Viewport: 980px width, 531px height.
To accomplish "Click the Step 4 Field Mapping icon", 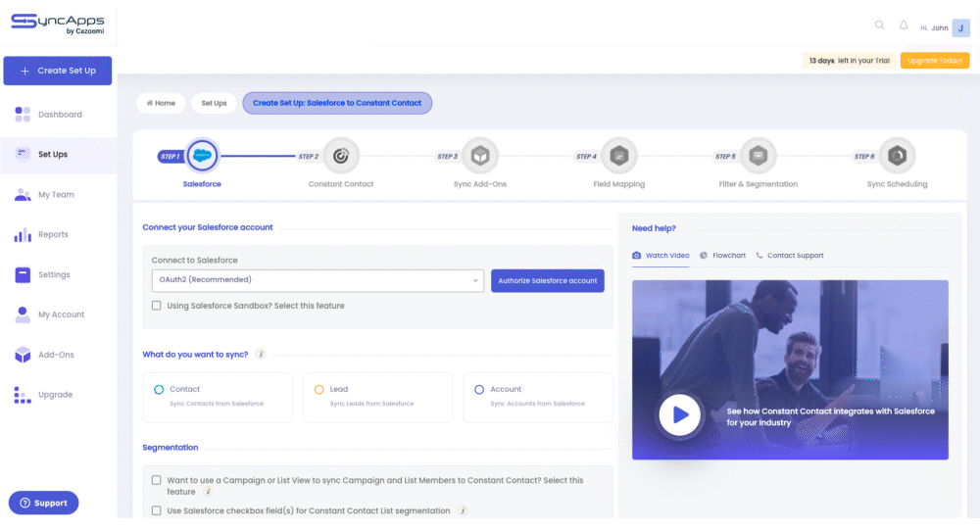I will [618, 156].
